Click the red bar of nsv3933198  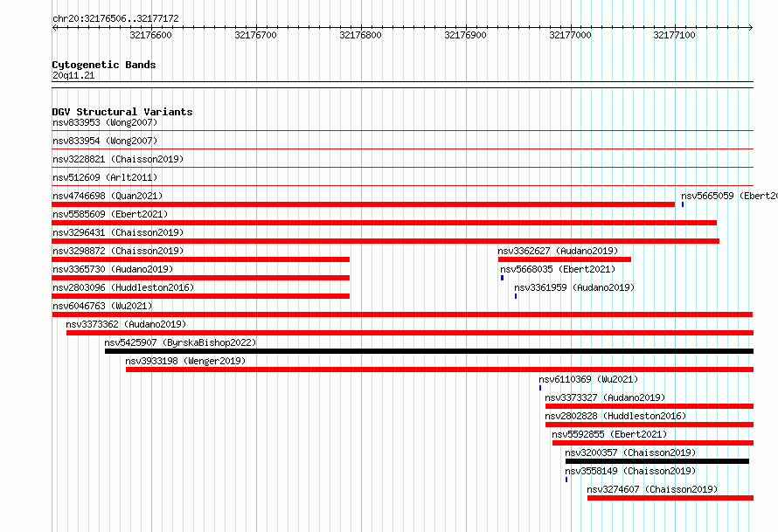click(440, 370)
